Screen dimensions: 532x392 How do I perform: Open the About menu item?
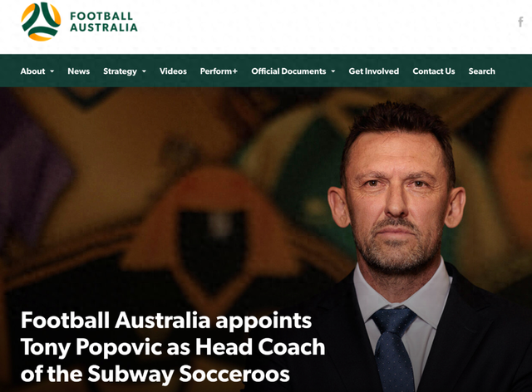coord(32,71)
